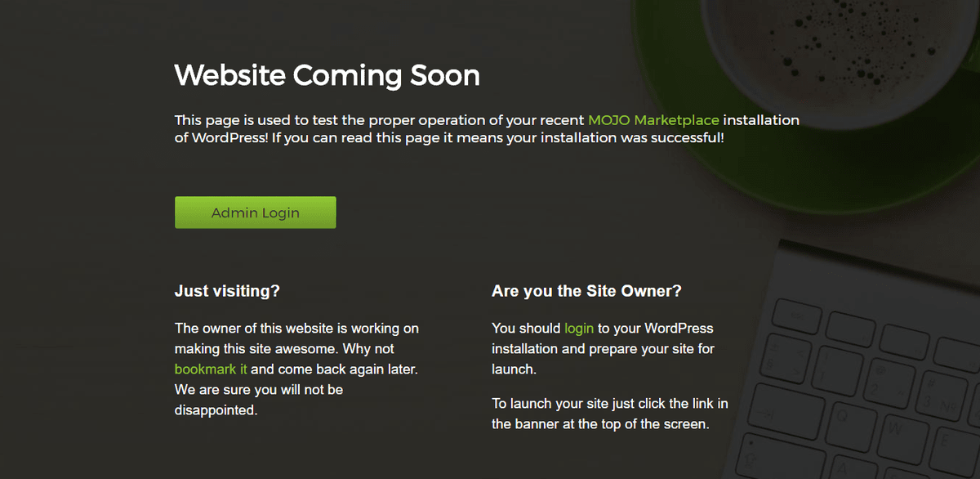Click the text 'To launch your site just click the link in'

coord(610,404)
